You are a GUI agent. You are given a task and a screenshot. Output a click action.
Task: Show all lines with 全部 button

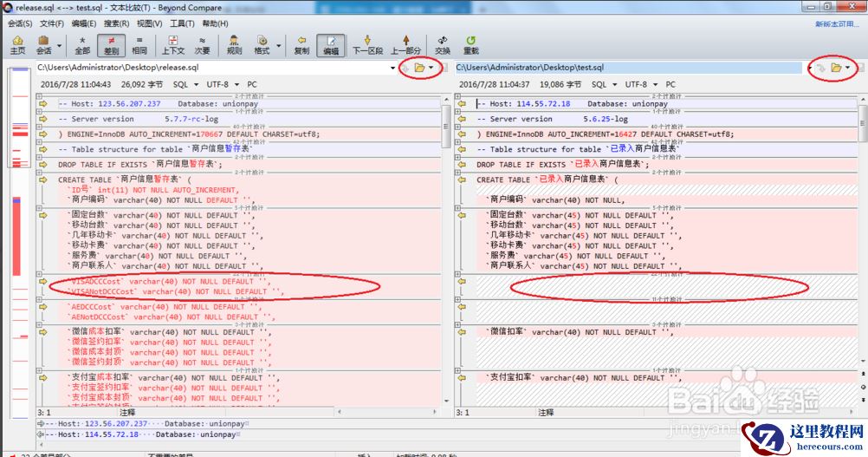82,44
